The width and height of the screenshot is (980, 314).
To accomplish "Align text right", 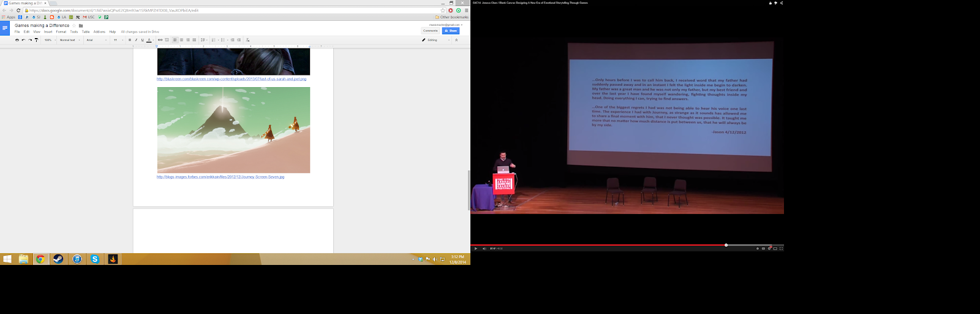I will point(188,40).
